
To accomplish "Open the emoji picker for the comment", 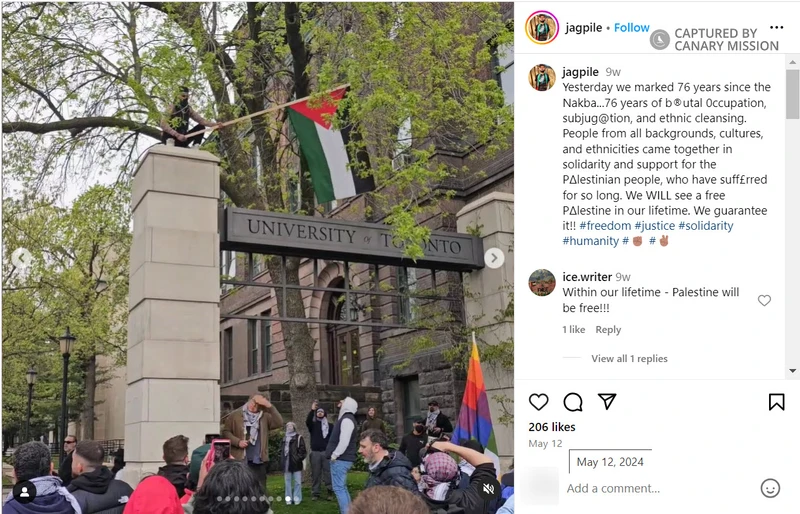I will (x=770, y=488).
